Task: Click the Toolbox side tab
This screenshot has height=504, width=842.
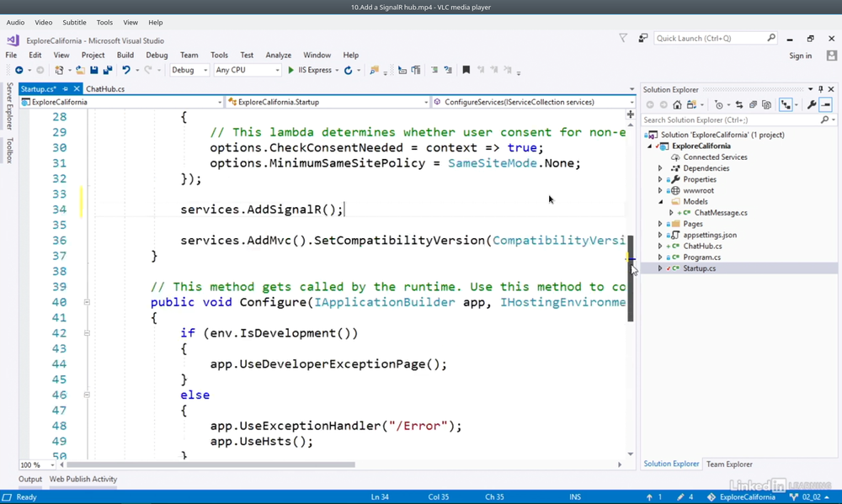Action: pos(9,151)
